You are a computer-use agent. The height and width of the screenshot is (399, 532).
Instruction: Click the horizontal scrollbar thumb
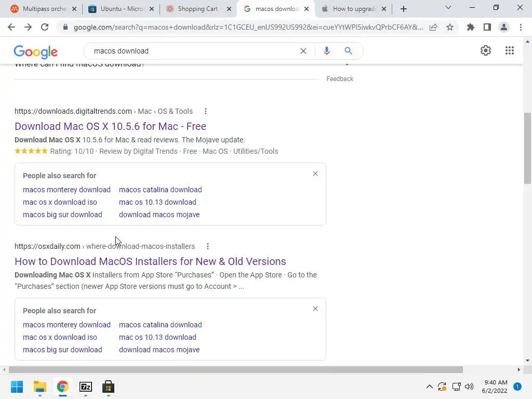(236, 369)
